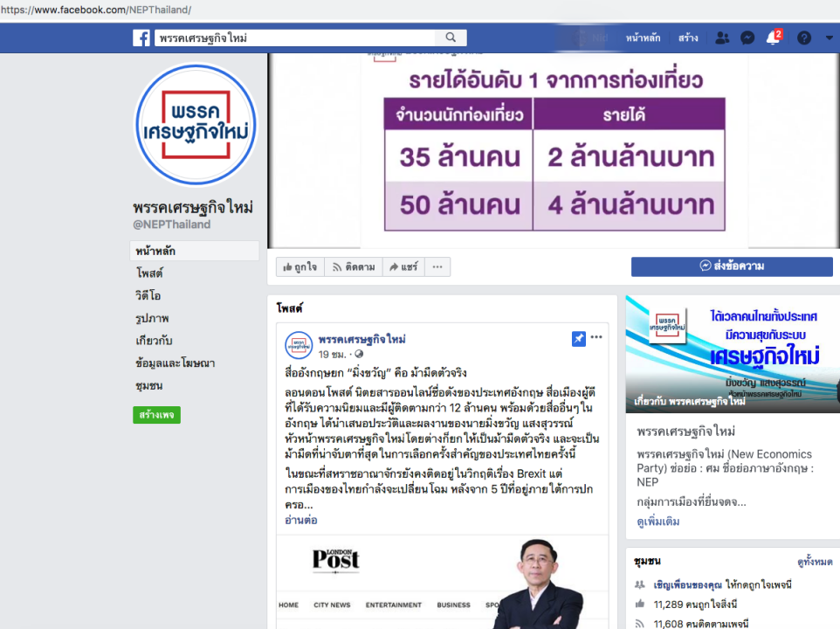Click the search magnifier icon
Screen dimensions: 840x629
451,38
